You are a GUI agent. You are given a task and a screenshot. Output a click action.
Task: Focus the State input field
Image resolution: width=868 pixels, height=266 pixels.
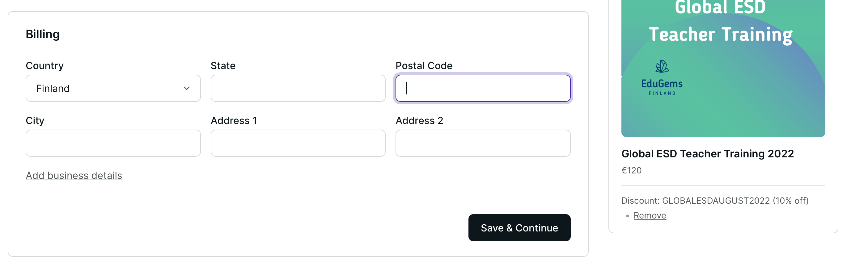pyautogui.click(x=298, y=88)
